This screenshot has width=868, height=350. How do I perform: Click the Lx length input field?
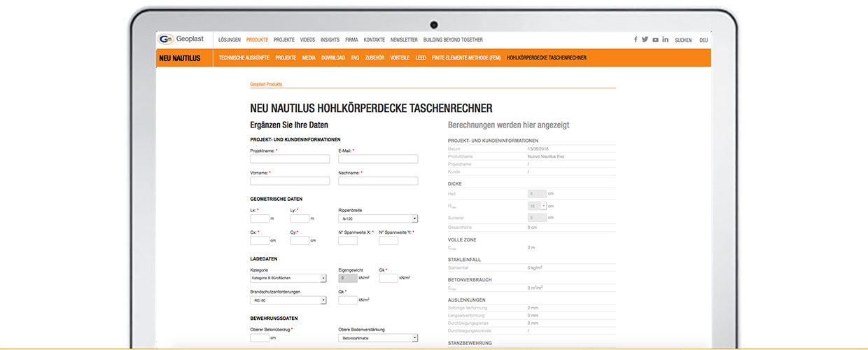260,218
